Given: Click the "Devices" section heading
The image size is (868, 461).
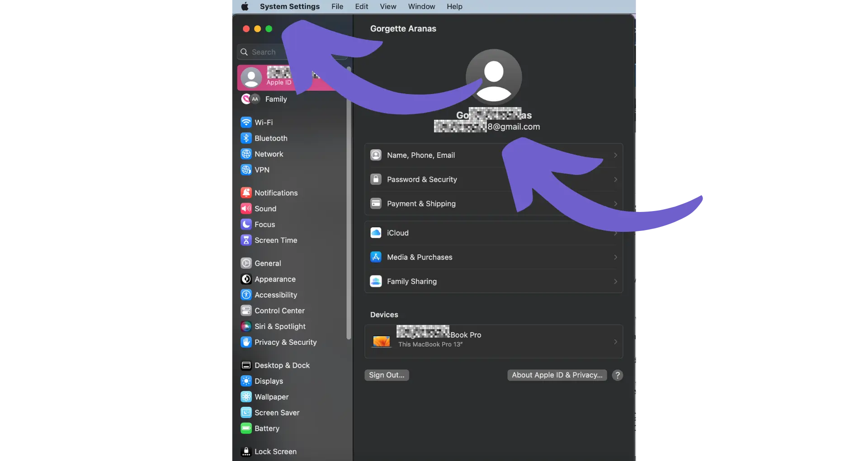Looking at the screenshot, I should [384, 315].
